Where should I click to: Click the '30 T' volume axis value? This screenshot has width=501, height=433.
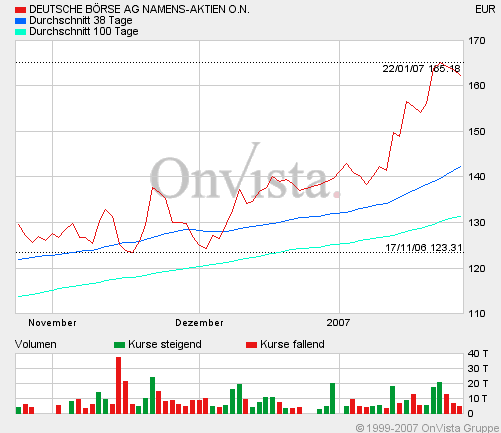(478, 369)
